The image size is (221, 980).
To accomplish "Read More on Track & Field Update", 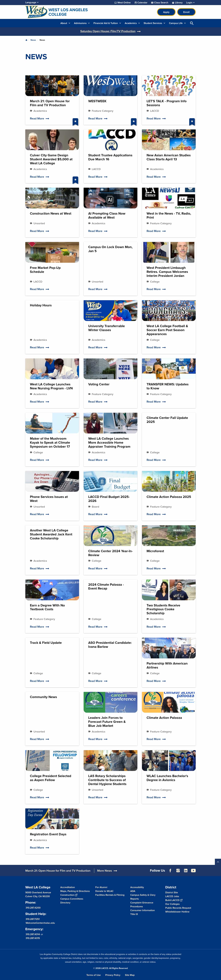I will (x=39, y=681).
